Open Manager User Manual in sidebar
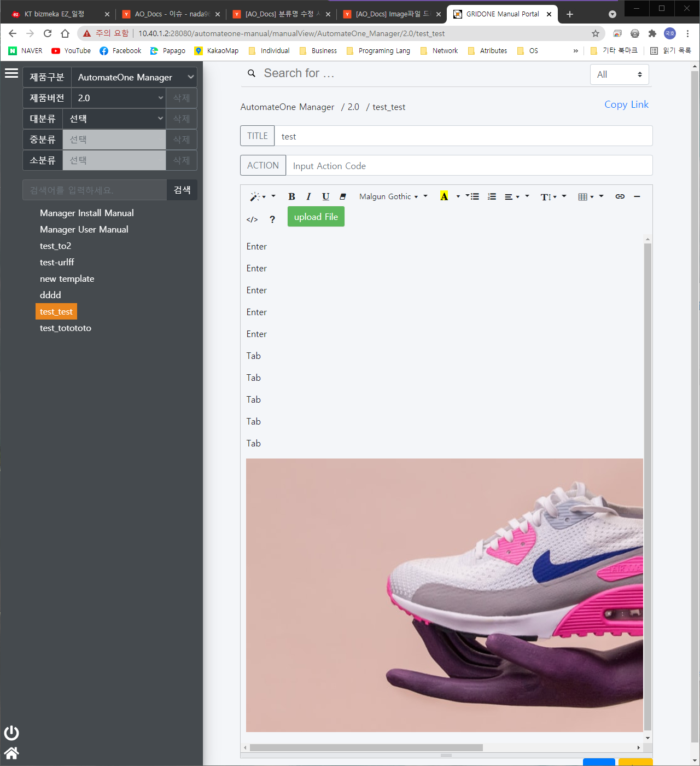This screenshot has width=700, height=766. click(84, 229)
